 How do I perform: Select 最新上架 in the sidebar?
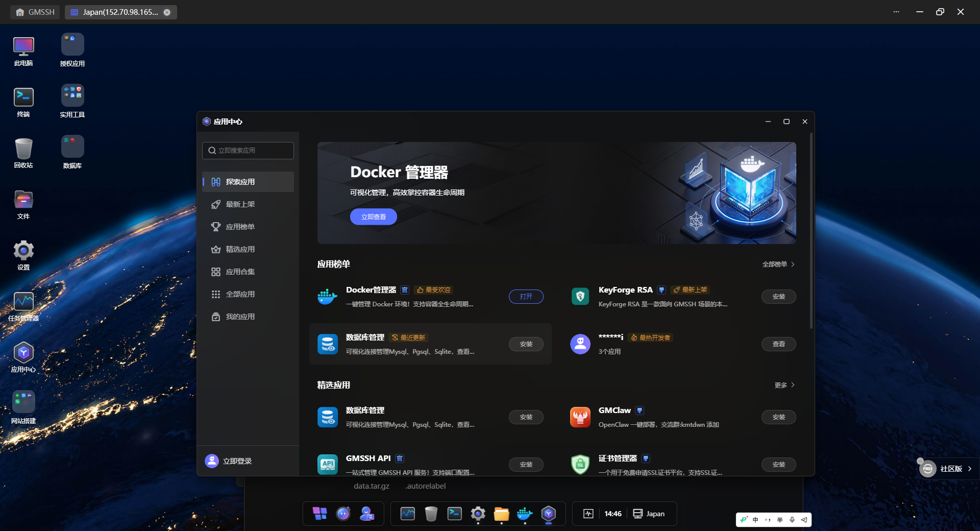tap(248, 204)
